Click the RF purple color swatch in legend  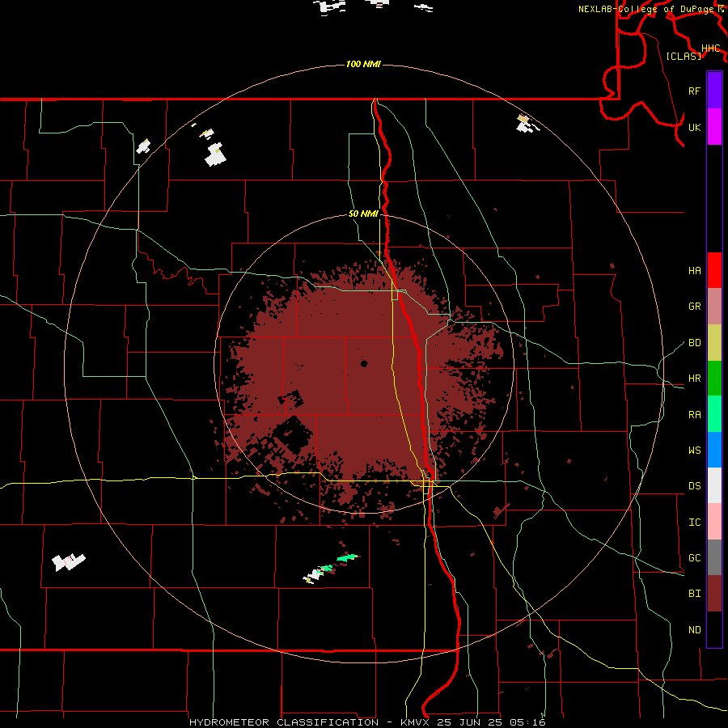coord(714,91)
